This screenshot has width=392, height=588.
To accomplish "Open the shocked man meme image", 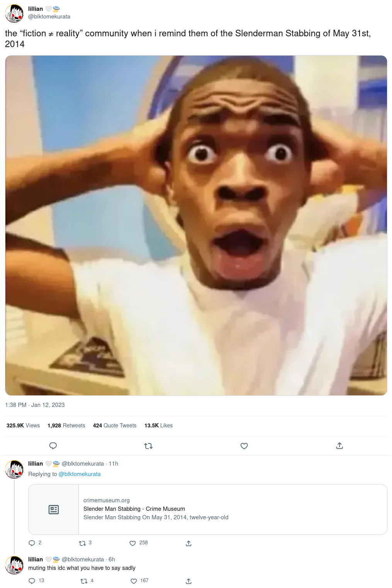I will (x=196, y=225).
